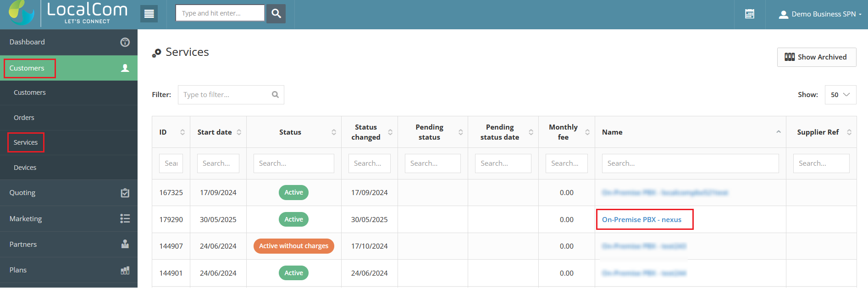This screenshot has height=288, width=868.
Task: Click the Quoting clipboard icon
Action: point(125,193)
